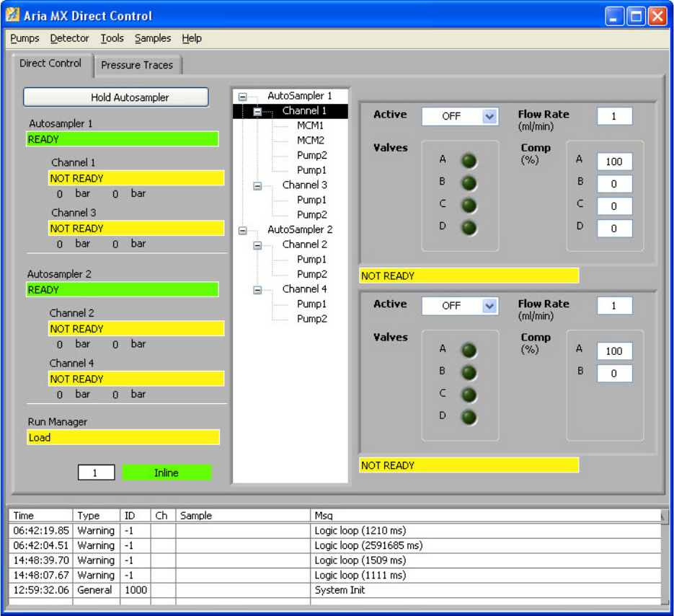This screenshot has height=616, width=674.
Task: Select the System Init log row
Action: [335, 590]
